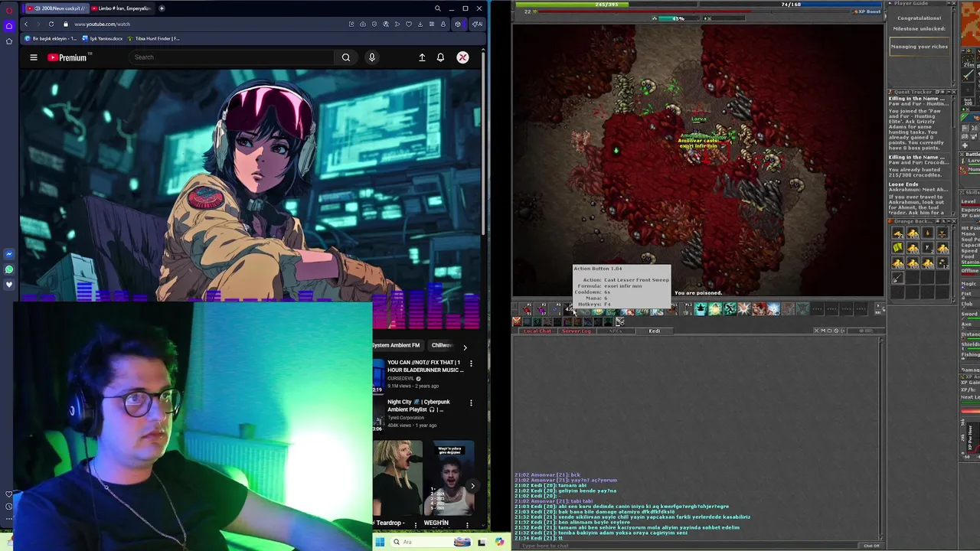Click the F4 Lesser Front Sweep action button

[570, 309]
